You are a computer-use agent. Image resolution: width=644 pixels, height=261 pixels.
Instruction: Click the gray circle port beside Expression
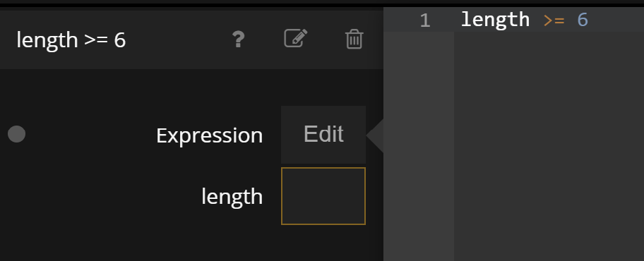[x=17, y=134]
